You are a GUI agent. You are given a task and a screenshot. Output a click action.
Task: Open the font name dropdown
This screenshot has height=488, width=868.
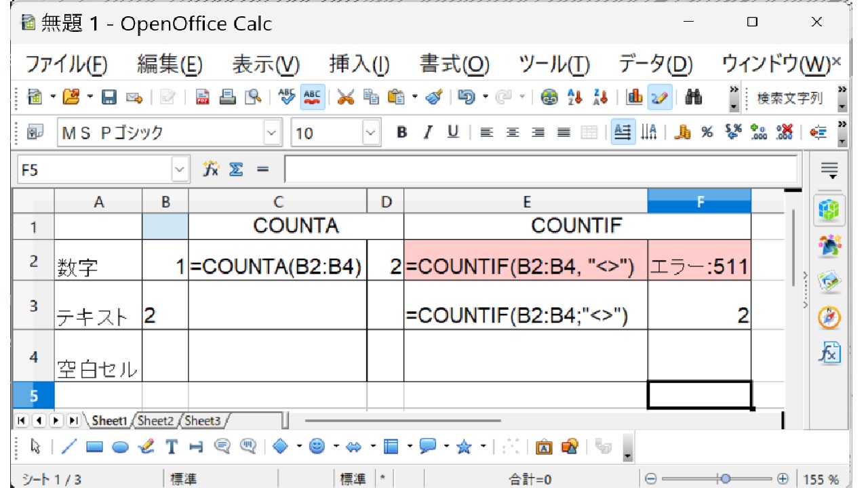[x=272, y=132]
